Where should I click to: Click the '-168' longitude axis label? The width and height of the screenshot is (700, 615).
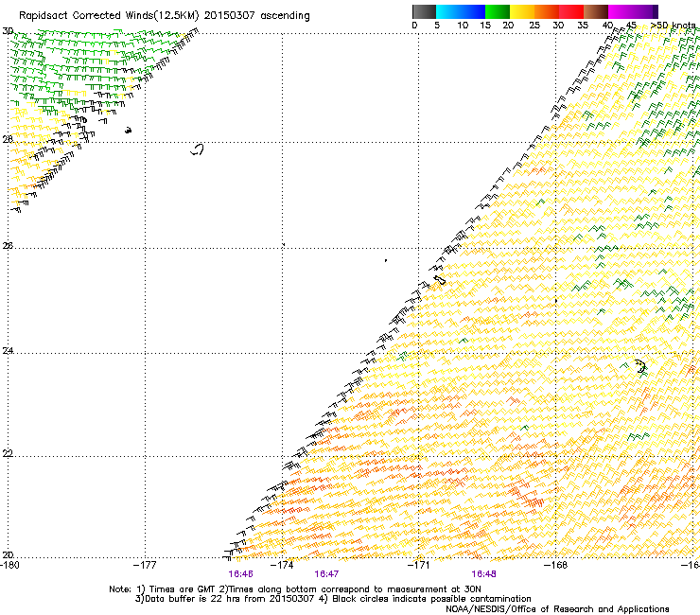pos(556,565)
